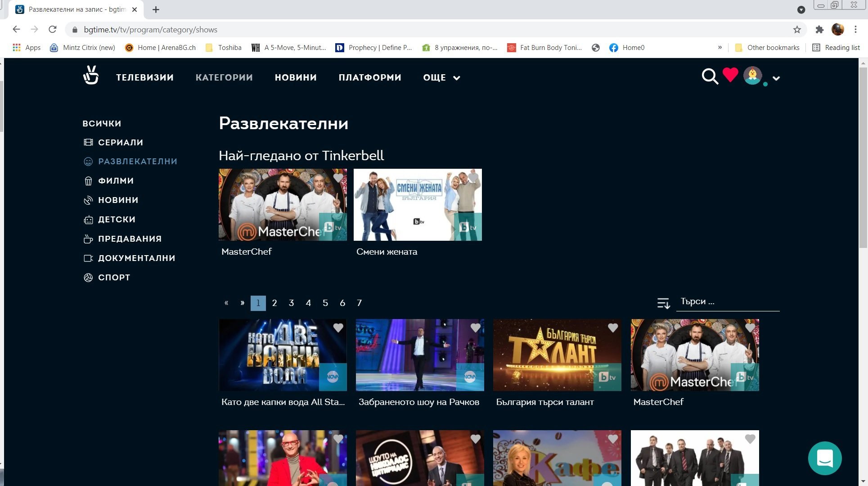Open the Chrome extensions puzzle icon

tap(819, 30)
